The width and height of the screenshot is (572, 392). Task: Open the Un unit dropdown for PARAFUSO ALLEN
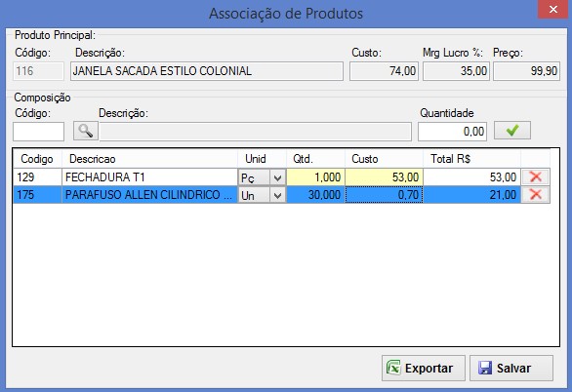click(x=277, y=196)
